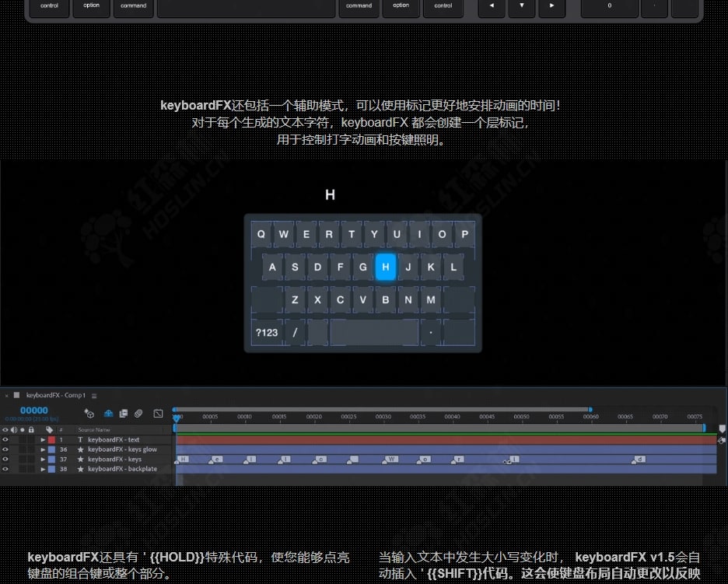Screen dimensions: 728x584
Task: Click the blue label swatch of layer 36
Action: (51, 449)
